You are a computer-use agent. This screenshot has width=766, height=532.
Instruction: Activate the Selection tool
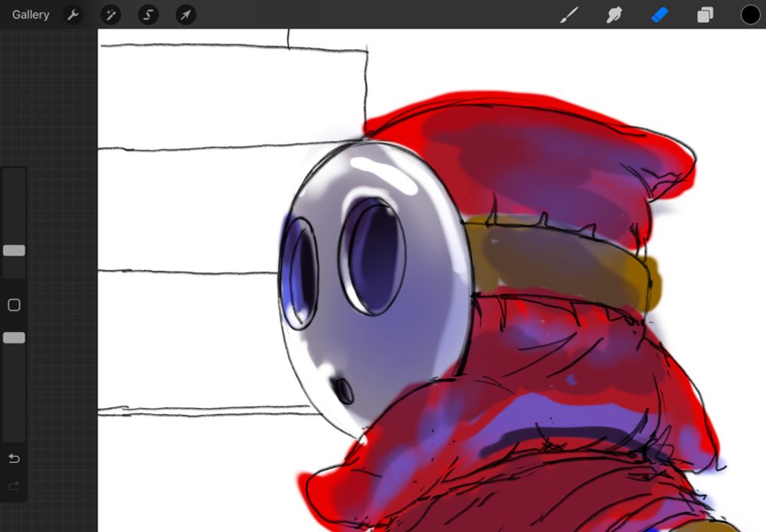[x=148, y=15]
